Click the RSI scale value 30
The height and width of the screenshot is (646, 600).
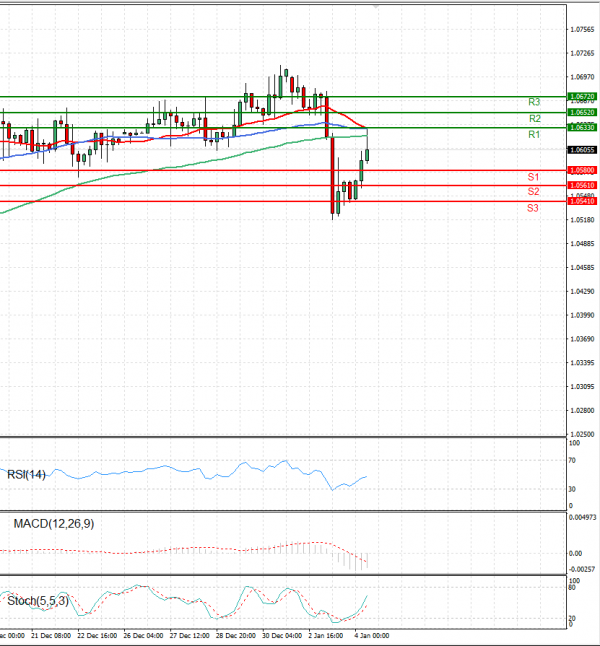click(x=572, y=489)
